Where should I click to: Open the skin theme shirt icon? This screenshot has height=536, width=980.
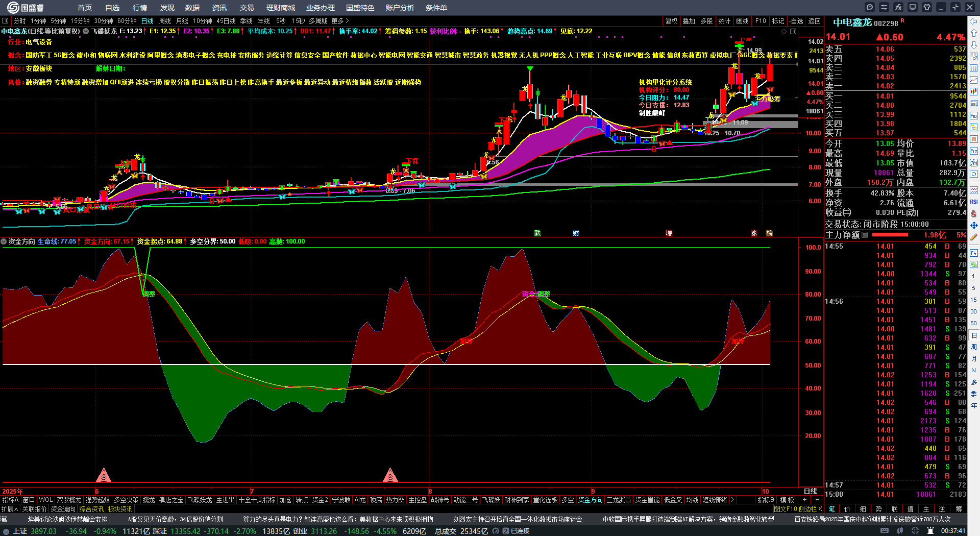click(x=927, y=7)
